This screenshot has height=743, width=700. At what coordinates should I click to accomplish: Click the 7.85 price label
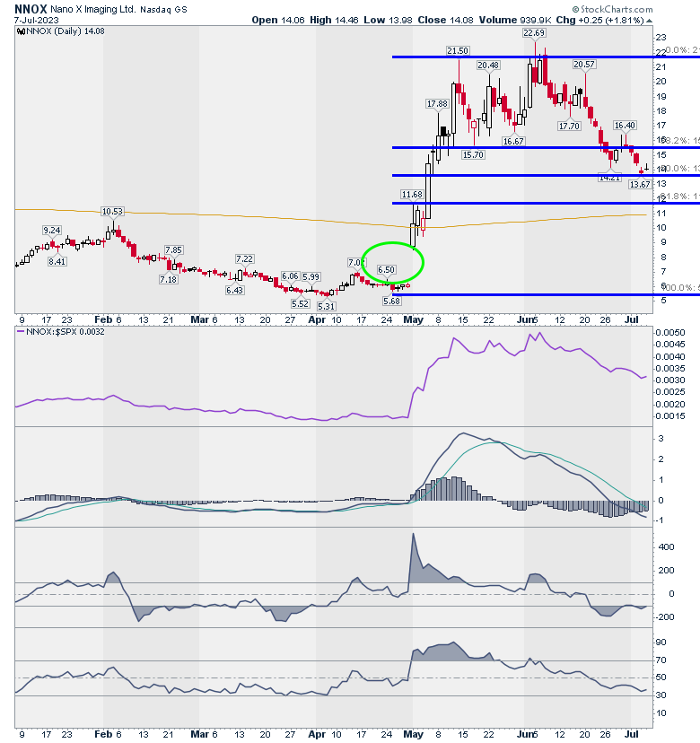tap(173, 250)
